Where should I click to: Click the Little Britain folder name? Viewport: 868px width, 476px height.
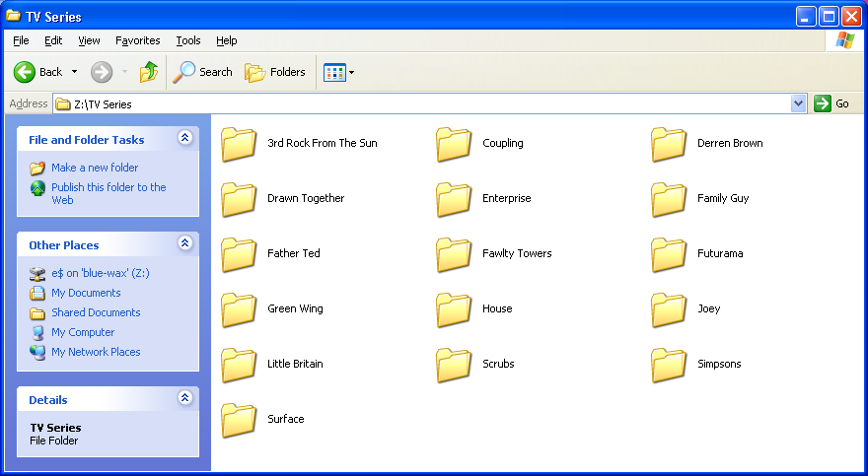pyautogui.click(x=295, y=365)
